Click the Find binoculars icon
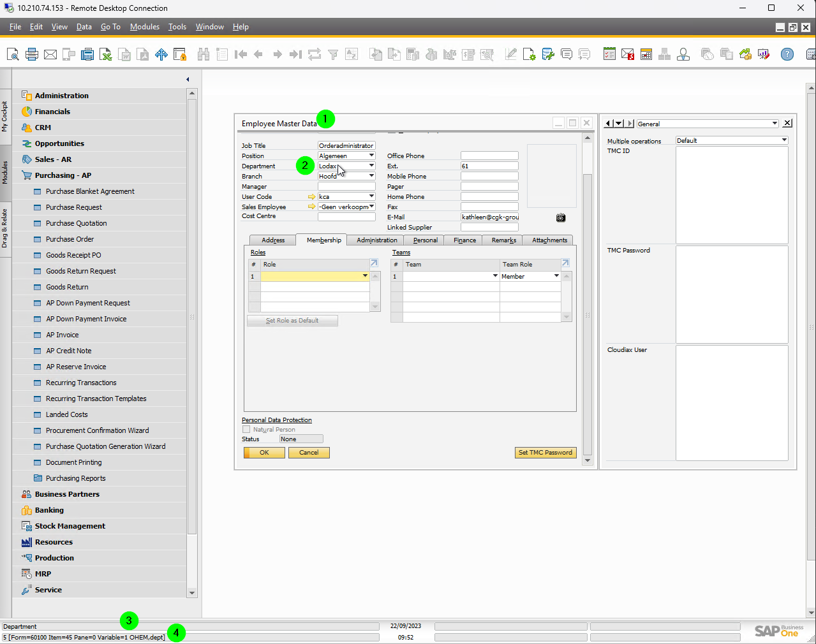 pos(204,54)
